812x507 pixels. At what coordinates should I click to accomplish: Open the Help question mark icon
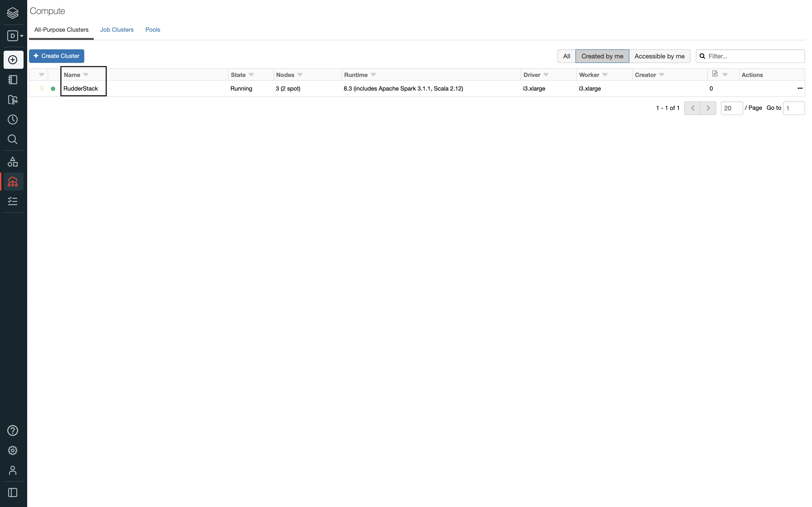(13, 430)
